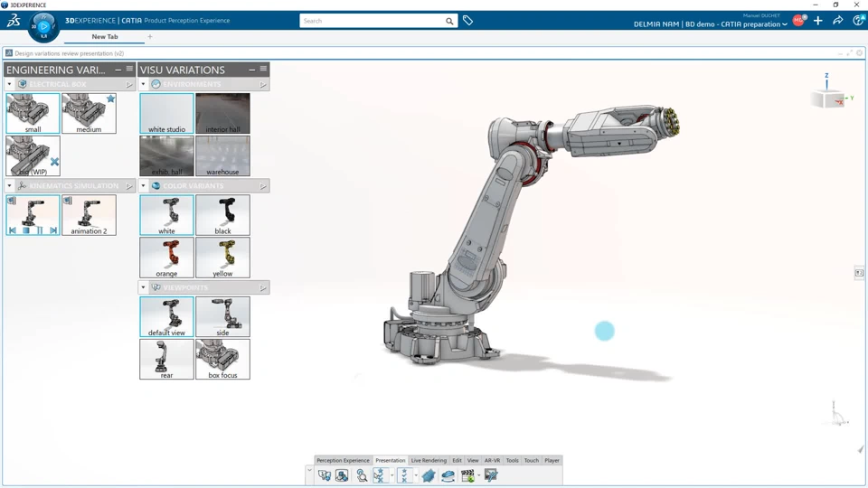868x488 pixels.
Task: Click star-check-cross list icon in toolbar
Action: tap(404, 475)
